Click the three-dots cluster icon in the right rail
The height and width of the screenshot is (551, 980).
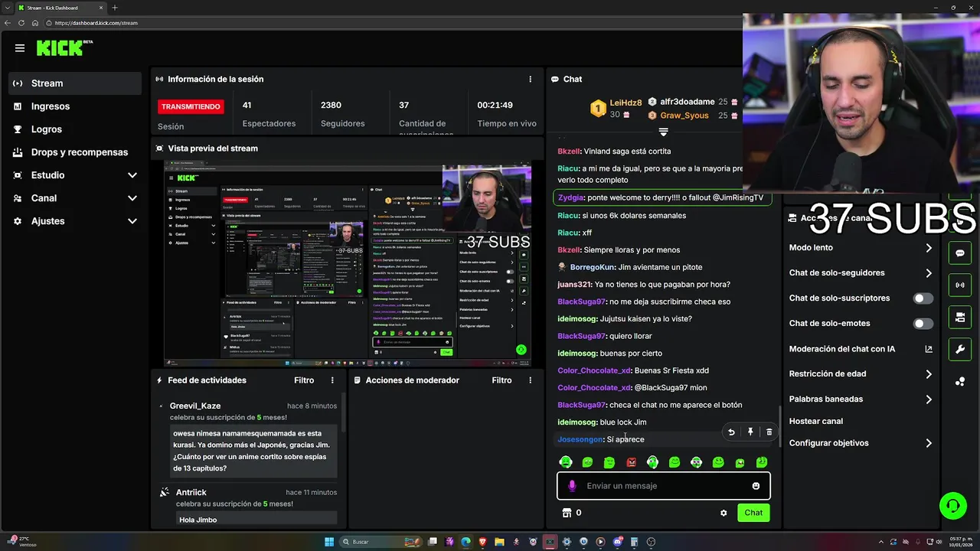pos(960,382)
